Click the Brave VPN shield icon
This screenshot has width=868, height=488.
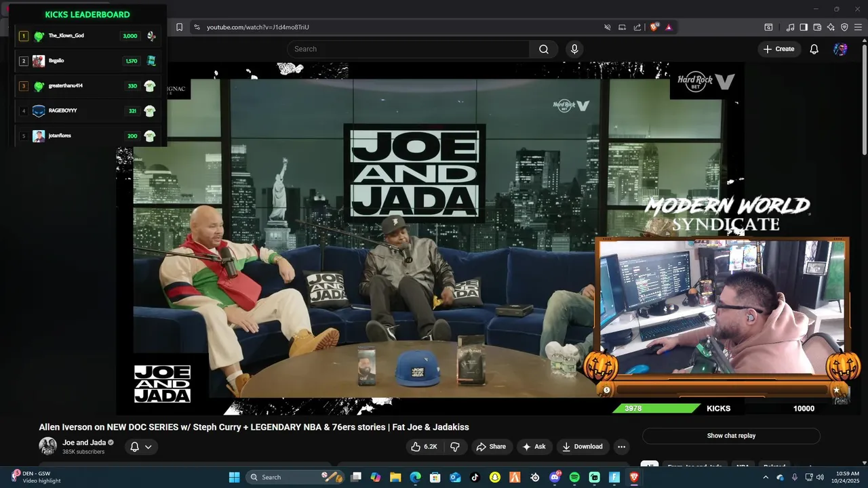(x=844, y=27)
